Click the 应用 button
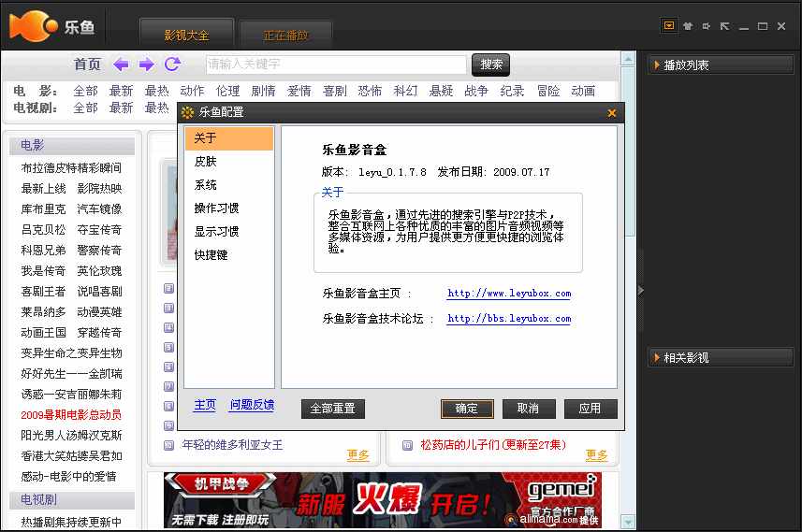802x532 pixels. pyautogui.click(x=591, y=409)
